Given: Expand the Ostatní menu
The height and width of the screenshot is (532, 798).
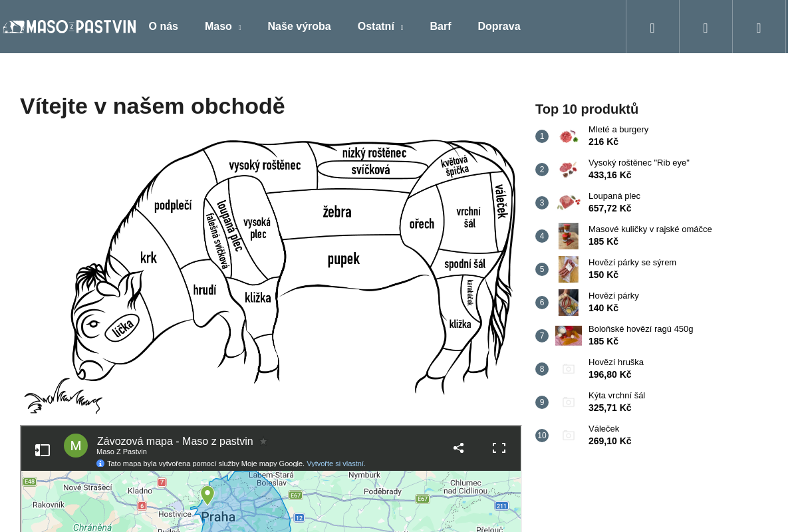Looking at the screenshot, I should (x=380, y=27).
